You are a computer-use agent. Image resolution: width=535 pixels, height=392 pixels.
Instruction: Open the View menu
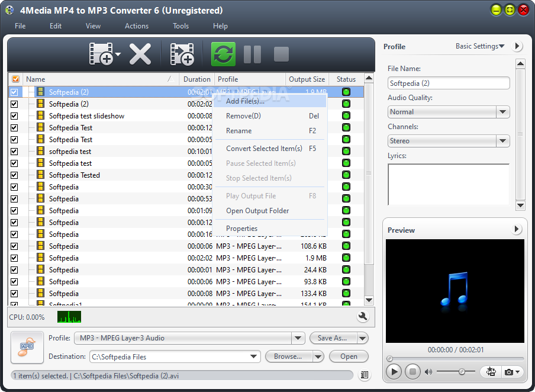coord(93,26)
